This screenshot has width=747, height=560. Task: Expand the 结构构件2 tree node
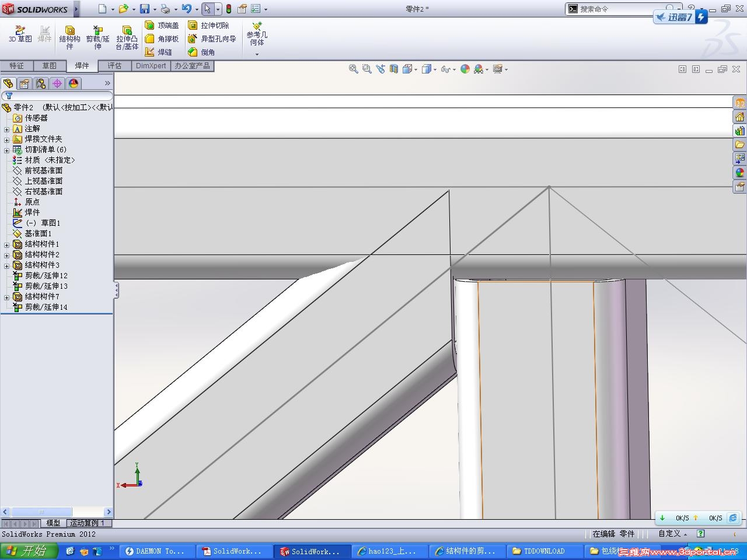tap(7, 255)
